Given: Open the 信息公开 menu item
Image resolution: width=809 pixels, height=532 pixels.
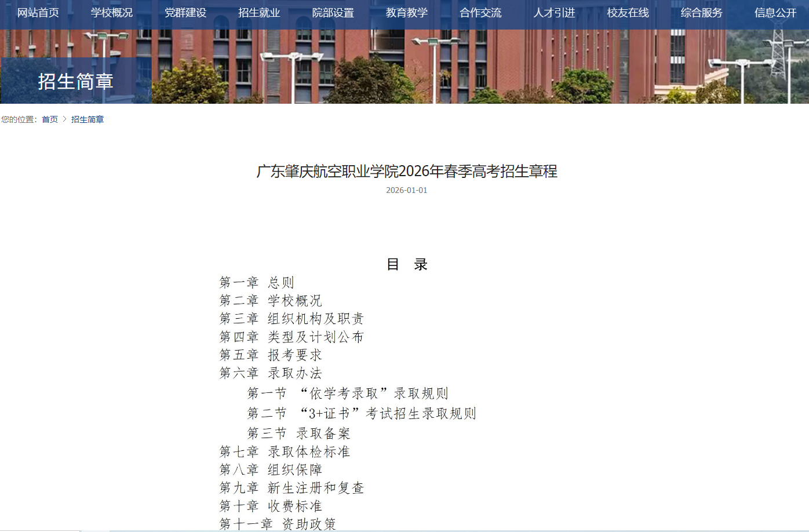Looking at the screenshot, I should [775, 13].
